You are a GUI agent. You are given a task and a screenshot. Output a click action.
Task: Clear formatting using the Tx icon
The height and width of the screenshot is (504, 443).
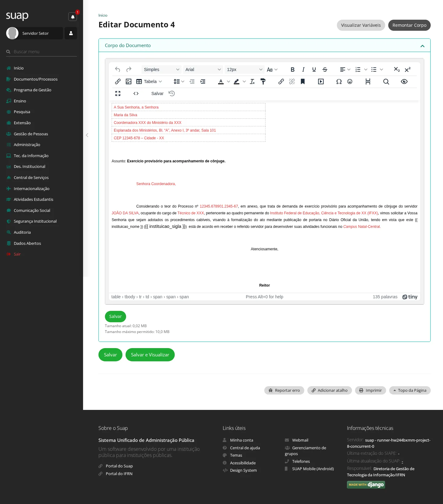click(252, 81)
